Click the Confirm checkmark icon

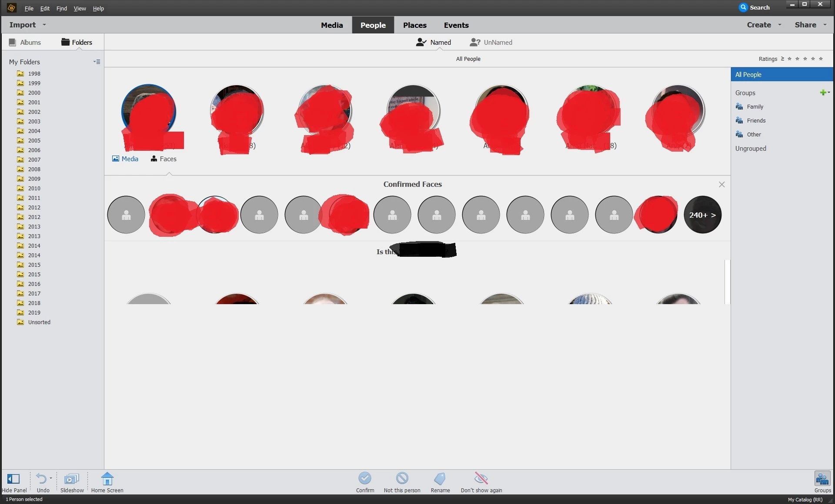[x=364, y=478]
